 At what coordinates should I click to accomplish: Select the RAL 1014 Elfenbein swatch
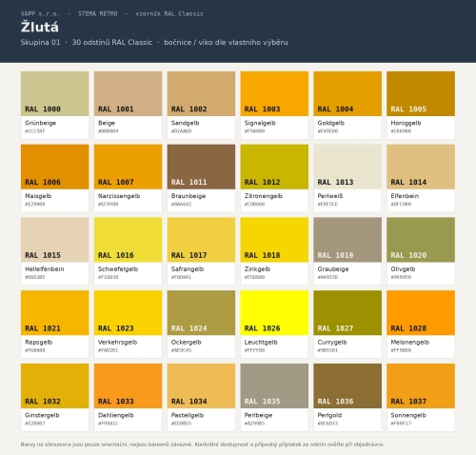click(x=421, y=178)
